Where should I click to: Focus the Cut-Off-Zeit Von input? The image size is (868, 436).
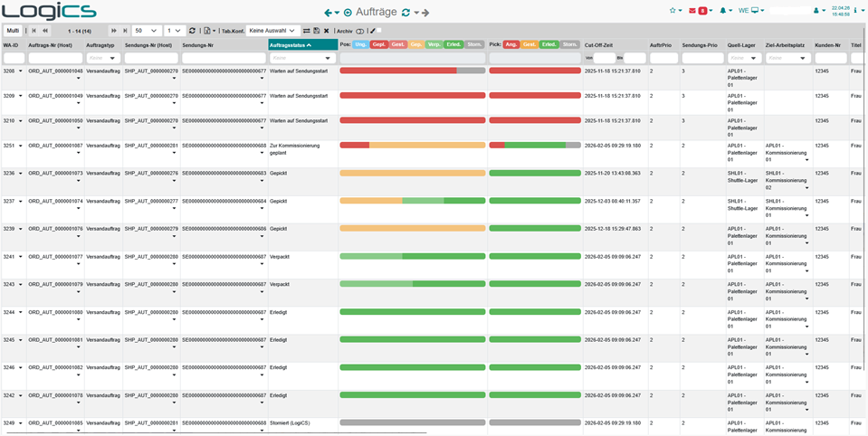604,58
